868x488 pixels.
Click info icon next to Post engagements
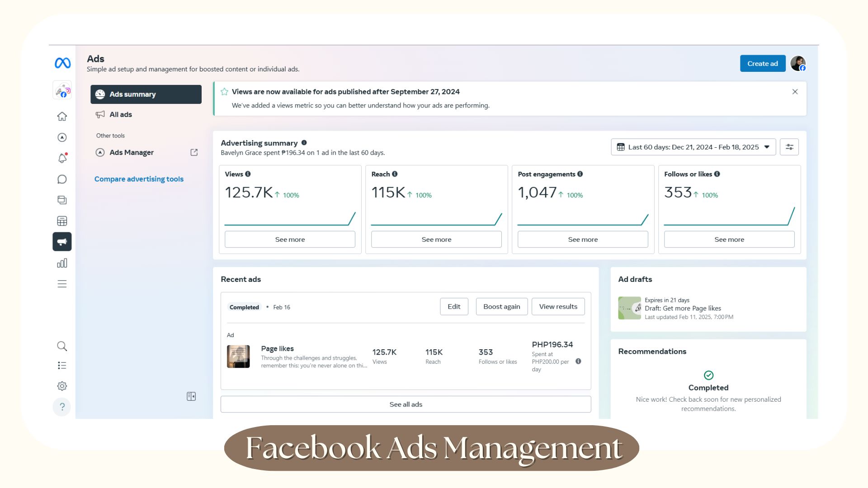click(580, 174)
